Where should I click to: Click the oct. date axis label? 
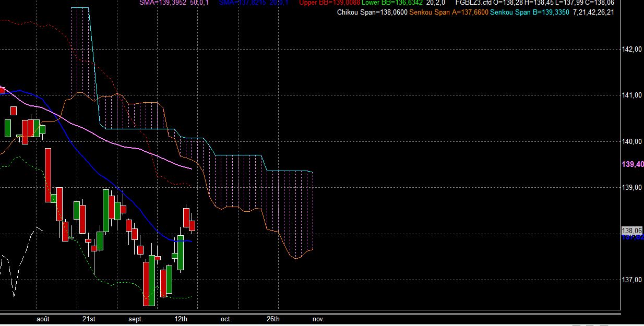pyautogui.click(x=226, y=319)
